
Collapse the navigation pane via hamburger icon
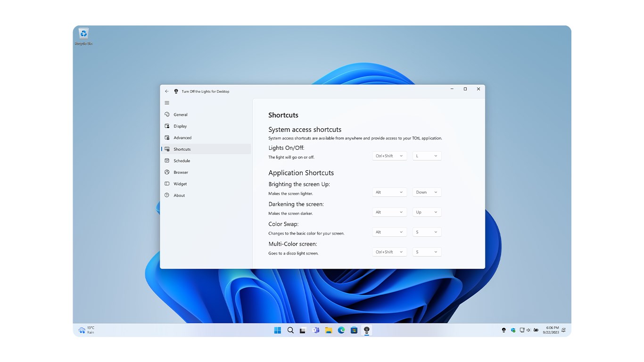coord(167,103)
